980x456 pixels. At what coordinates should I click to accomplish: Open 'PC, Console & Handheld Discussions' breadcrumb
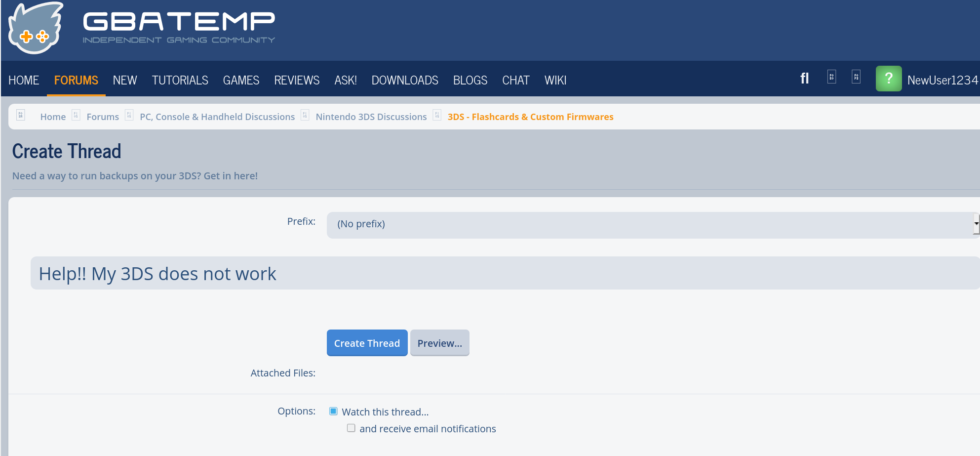coord(217,117)
